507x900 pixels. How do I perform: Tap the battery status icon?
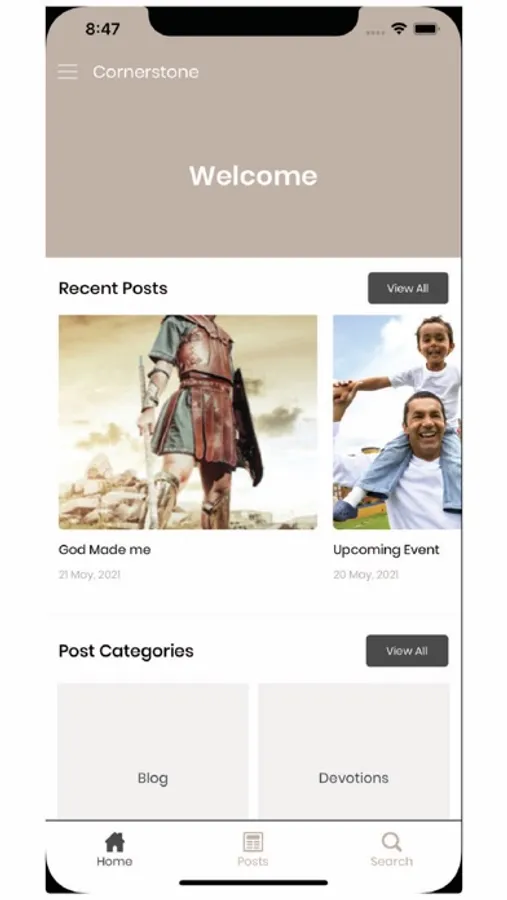click(x=427, y=29)
